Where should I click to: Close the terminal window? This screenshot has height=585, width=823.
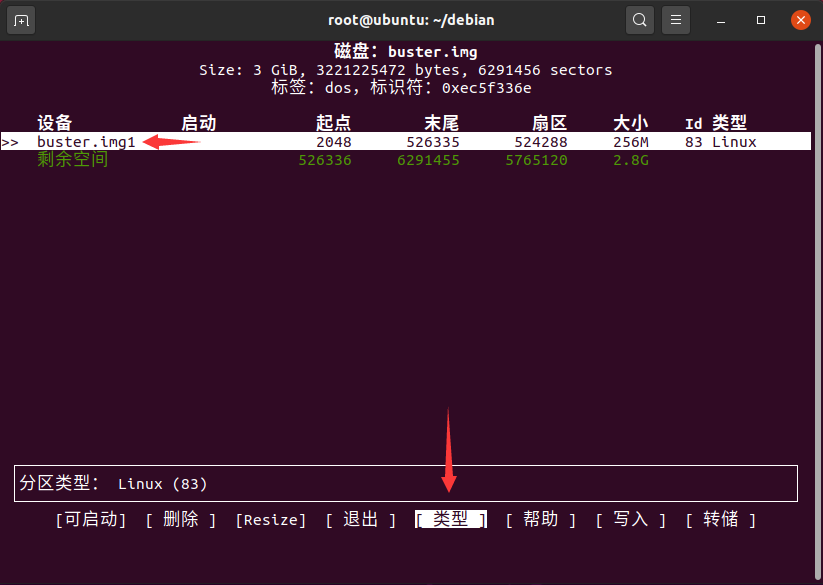coord(800,20)
